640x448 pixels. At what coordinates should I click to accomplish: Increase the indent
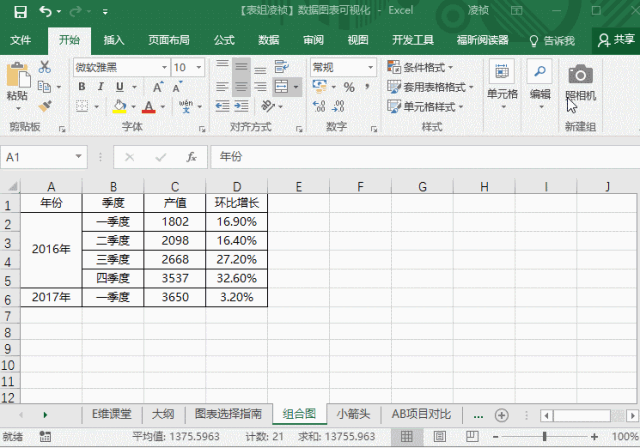coord(241,106)
